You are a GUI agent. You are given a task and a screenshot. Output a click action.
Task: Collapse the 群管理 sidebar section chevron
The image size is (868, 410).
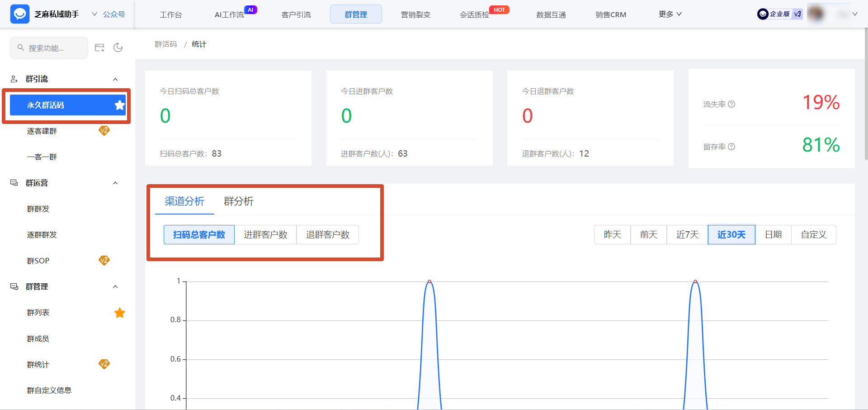coord(115,286)
